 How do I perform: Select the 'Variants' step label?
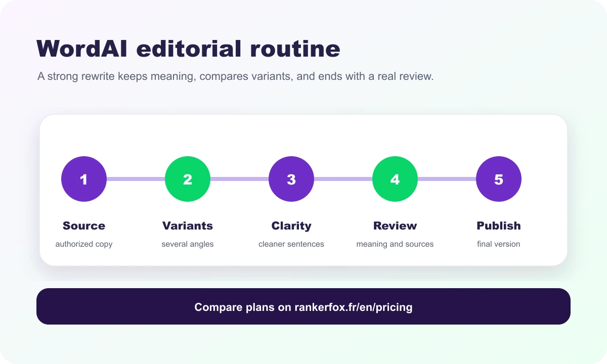(x=188, y=225)
